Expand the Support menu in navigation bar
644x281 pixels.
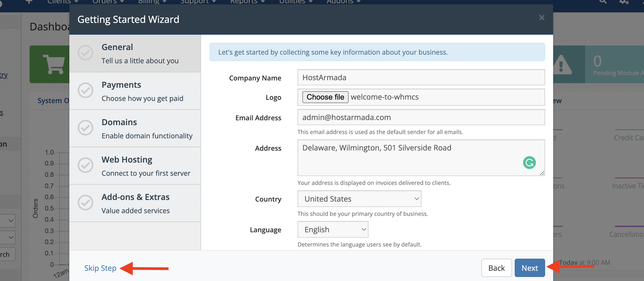[198, 2]
